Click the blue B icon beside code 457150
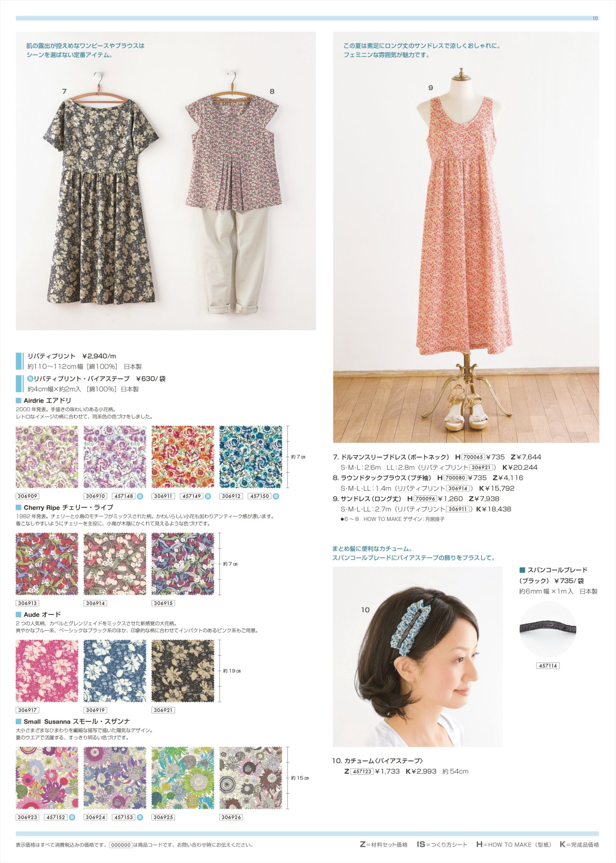616x863 pixels. point(276,496)
